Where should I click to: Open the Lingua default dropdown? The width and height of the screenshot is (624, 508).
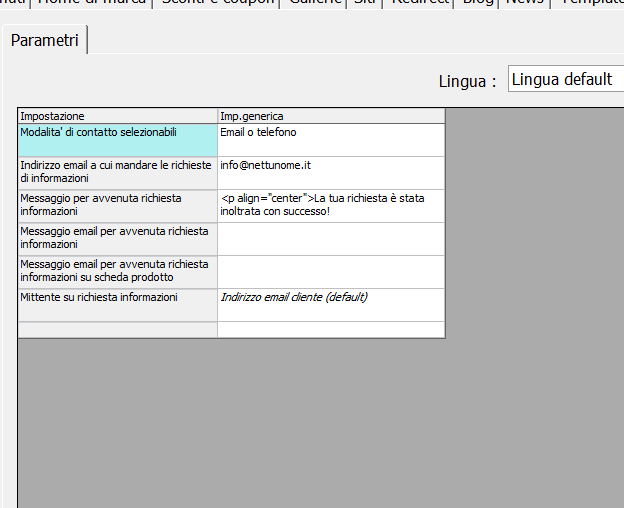566,79
